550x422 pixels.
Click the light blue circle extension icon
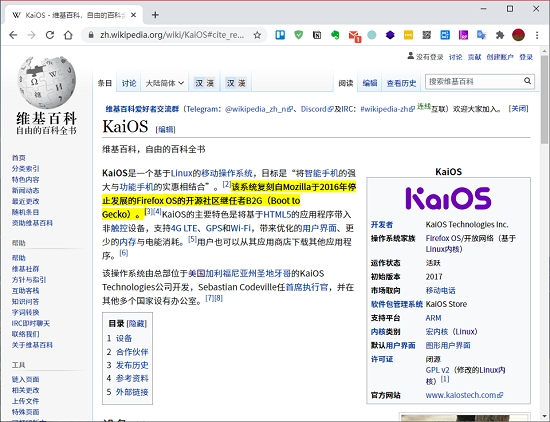tap(372, 35)
